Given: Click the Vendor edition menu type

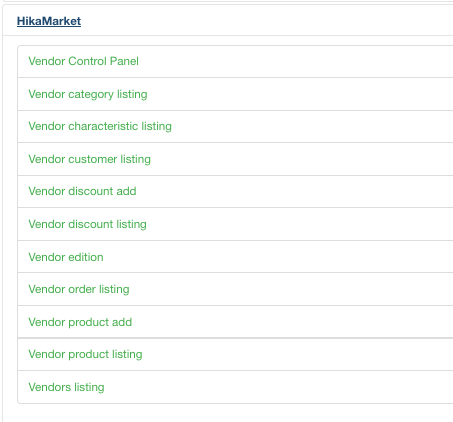Looking at the screenshot, I should point(66,257).
